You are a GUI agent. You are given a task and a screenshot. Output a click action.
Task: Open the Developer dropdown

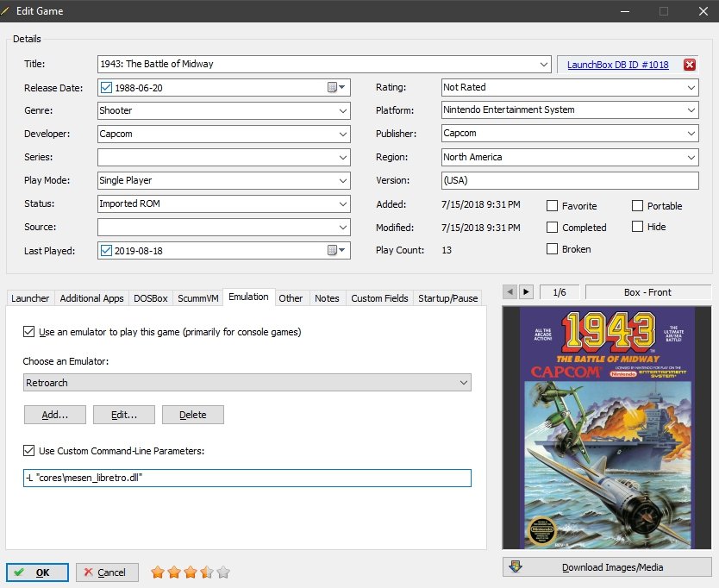coord(342,134)
